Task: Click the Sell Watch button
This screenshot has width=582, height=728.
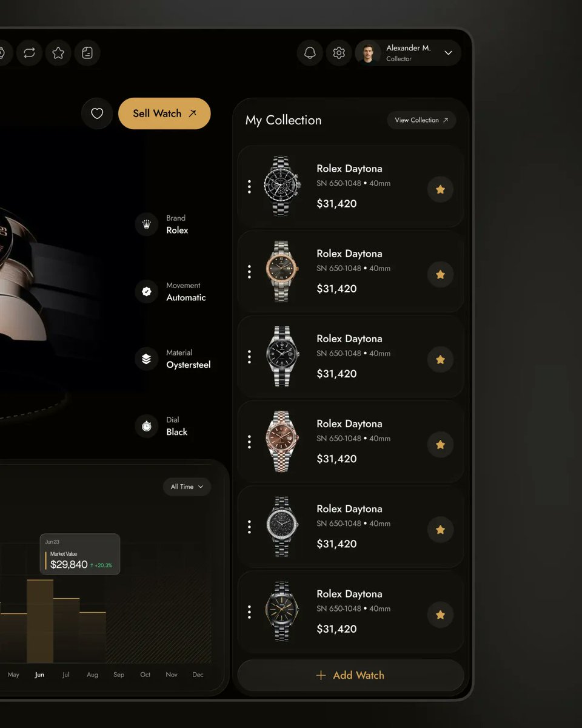Action: (x=164, y=113)
